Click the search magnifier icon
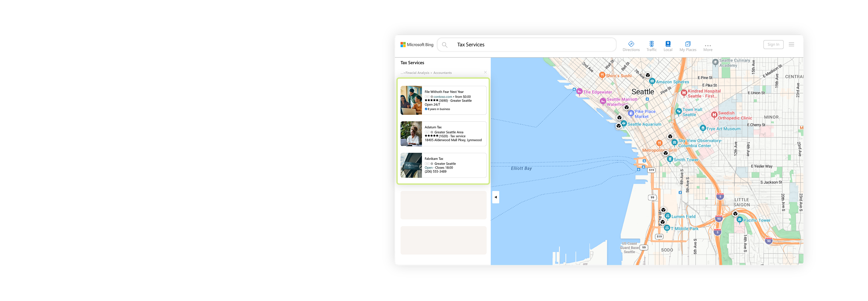 [x=445, y=45]
